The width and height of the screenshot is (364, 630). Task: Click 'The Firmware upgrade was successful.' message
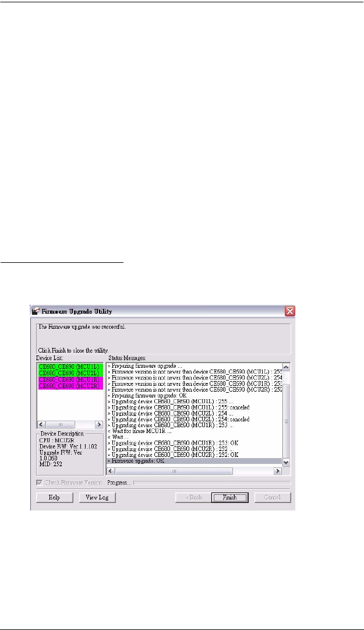[82, 326]
